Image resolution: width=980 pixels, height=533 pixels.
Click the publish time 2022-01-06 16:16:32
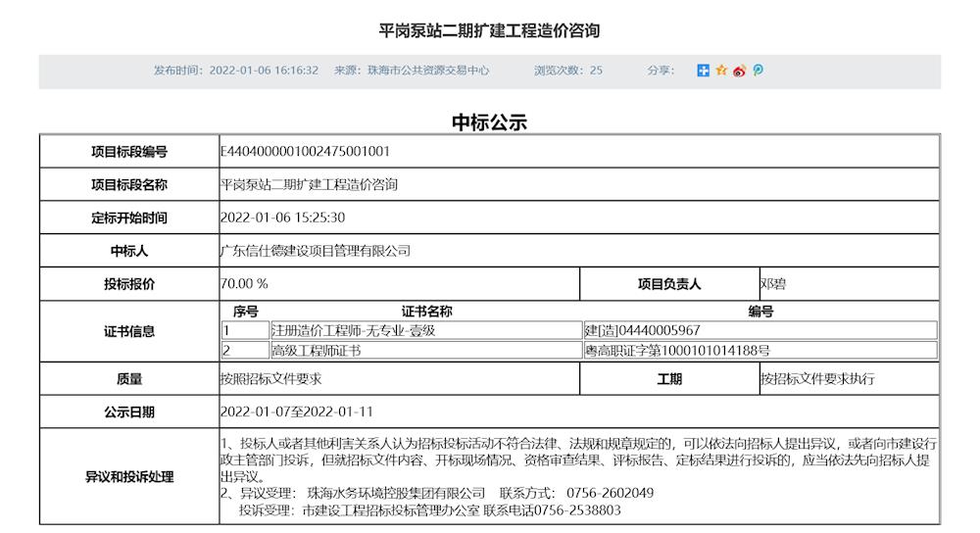pyautogui.click(x=263, y=71)
